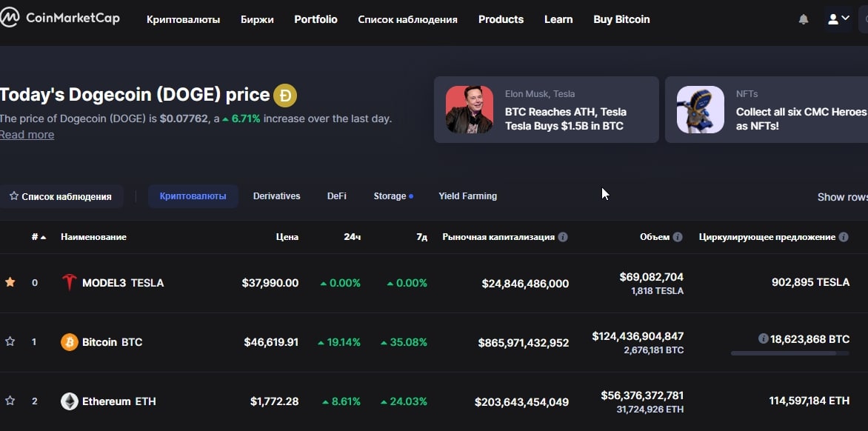Sort by 24ч column header
This screenshot has width=868, height=431.
(352, 237)
